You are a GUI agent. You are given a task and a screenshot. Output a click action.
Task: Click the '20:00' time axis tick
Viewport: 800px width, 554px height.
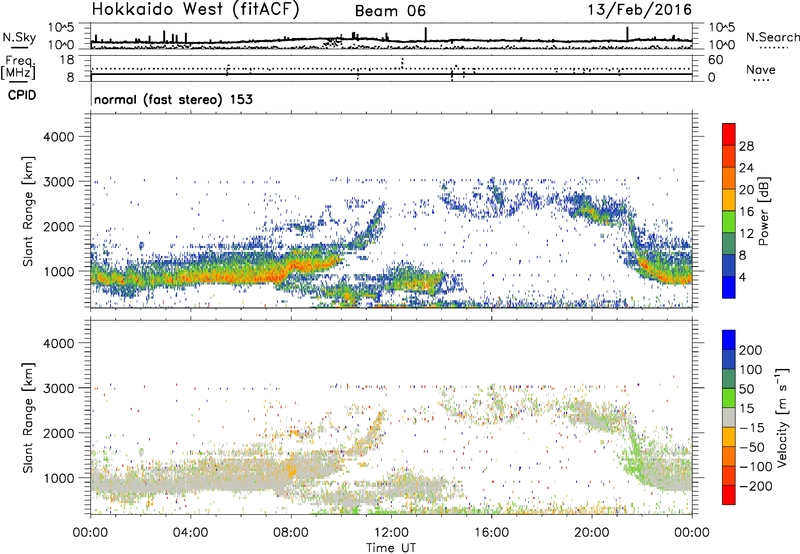click(x=591, y=533)
